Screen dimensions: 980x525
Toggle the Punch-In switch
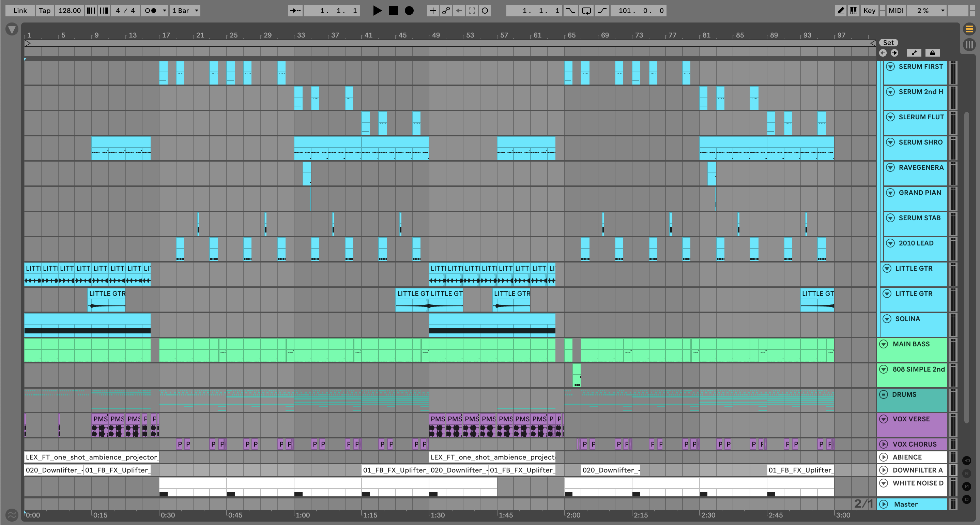(570, 11)
